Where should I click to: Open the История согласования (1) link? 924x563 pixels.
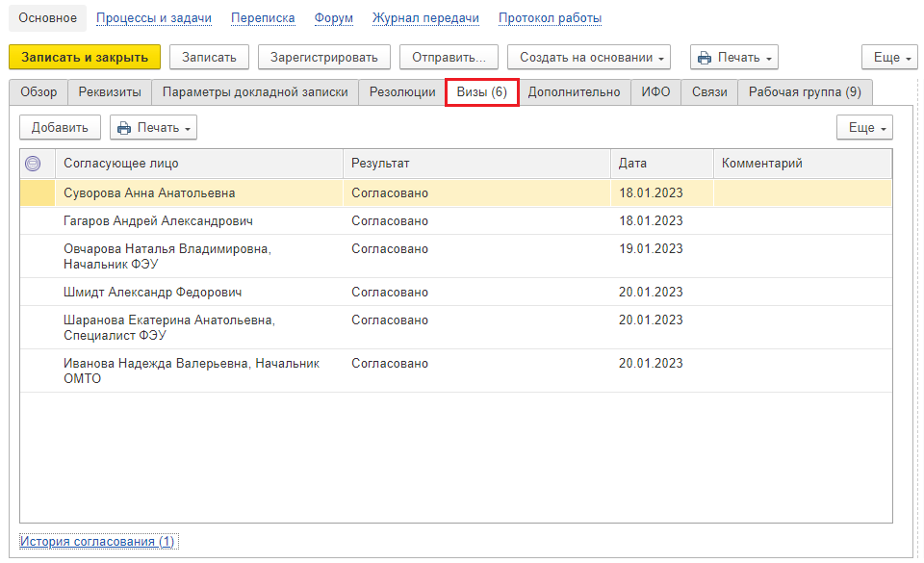[x=97, y=542]
